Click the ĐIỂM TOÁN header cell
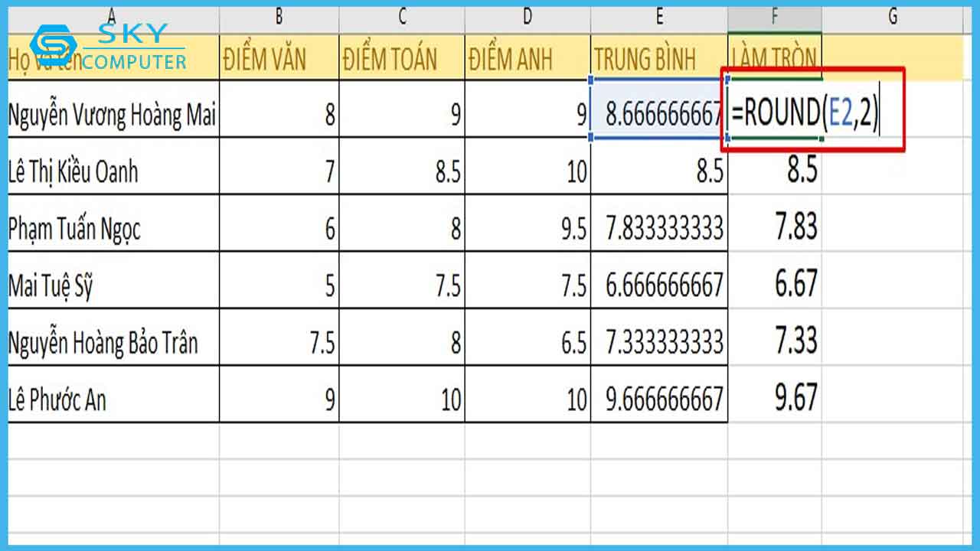Image resolution: width=980 pixels, height=551 pixels. coord(402,57)
